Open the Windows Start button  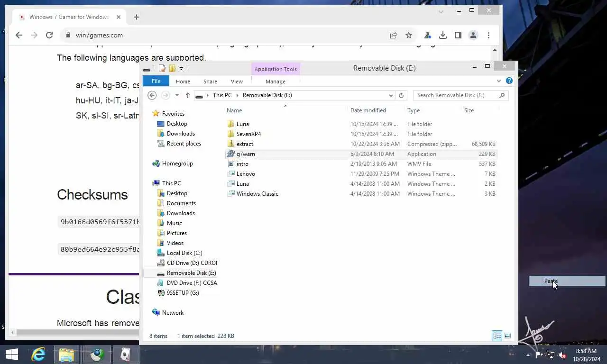pyautogui.click(x=12, y=355)
